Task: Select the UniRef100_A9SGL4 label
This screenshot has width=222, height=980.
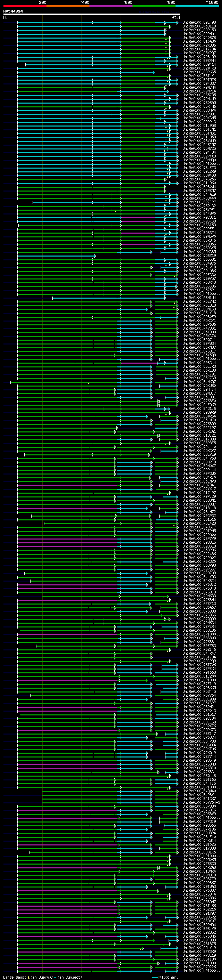Action: [199, 363]
